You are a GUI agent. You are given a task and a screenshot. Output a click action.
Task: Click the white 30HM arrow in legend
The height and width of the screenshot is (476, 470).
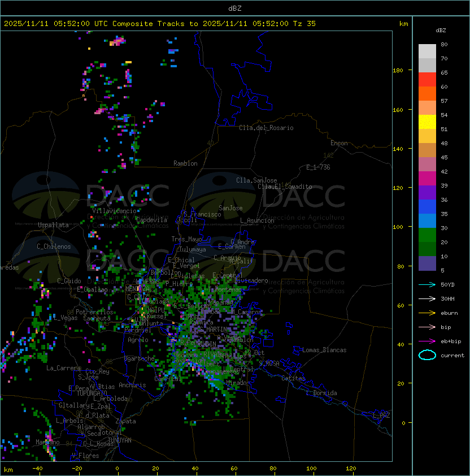coord(427,298)
